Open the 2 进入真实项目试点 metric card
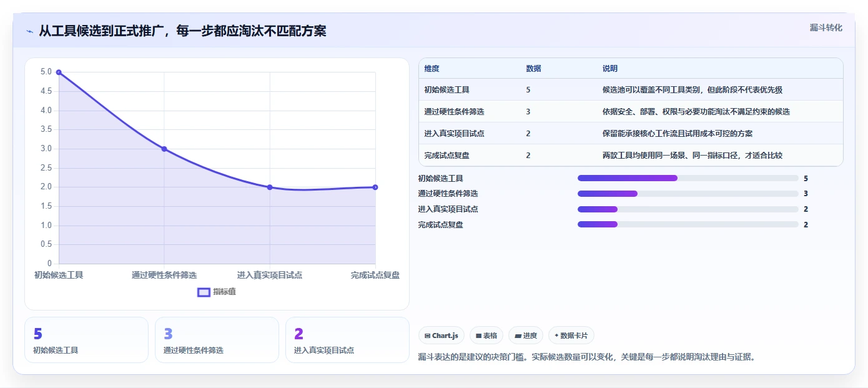 point(347,340)
